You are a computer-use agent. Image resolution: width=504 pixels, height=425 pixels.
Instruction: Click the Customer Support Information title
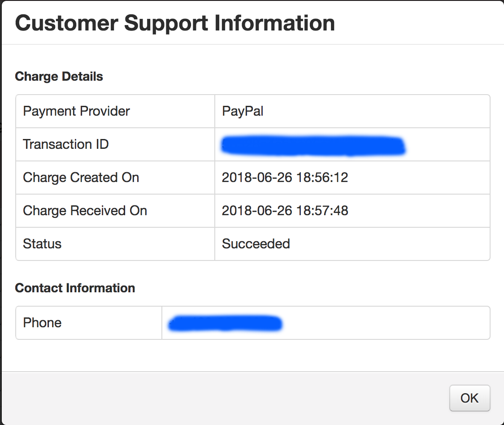[x=175, y=23]
